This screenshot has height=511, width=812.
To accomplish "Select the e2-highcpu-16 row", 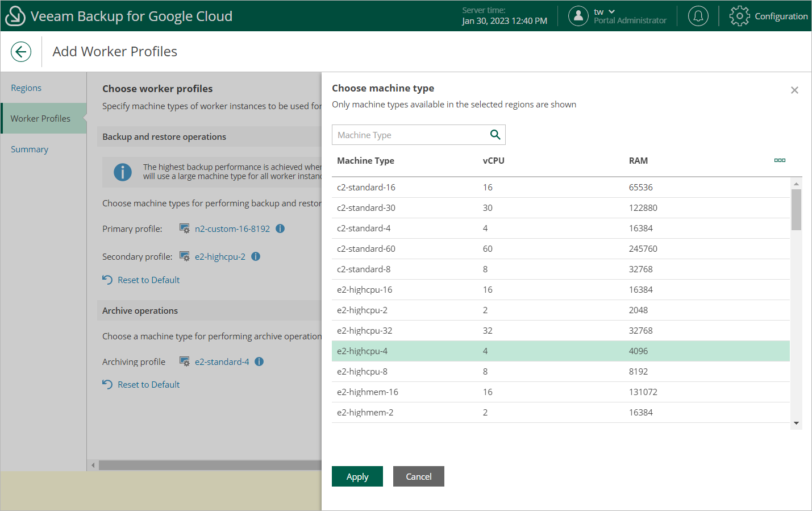I will [x=561, y=290].
